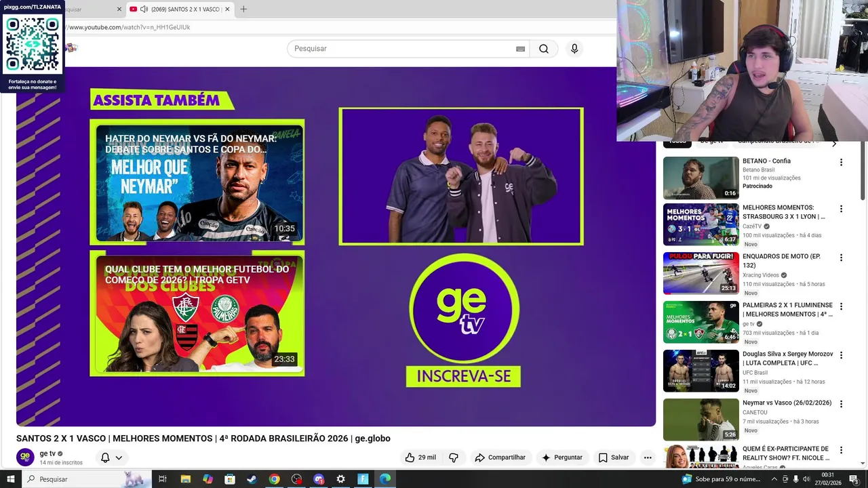
Task: Open the BETANO - Confia sponsored thumbnail
Action: tap(701, 178)
